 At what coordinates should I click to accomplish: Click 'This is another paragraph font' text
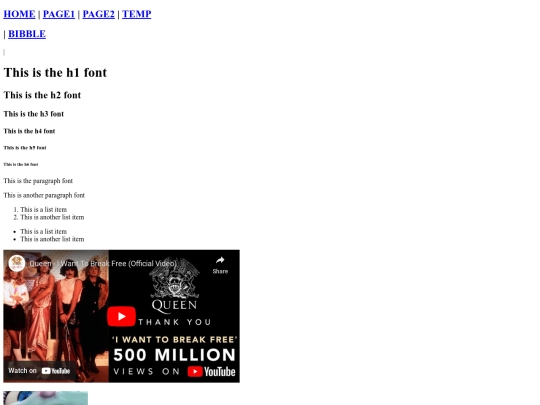pos(44,195)
